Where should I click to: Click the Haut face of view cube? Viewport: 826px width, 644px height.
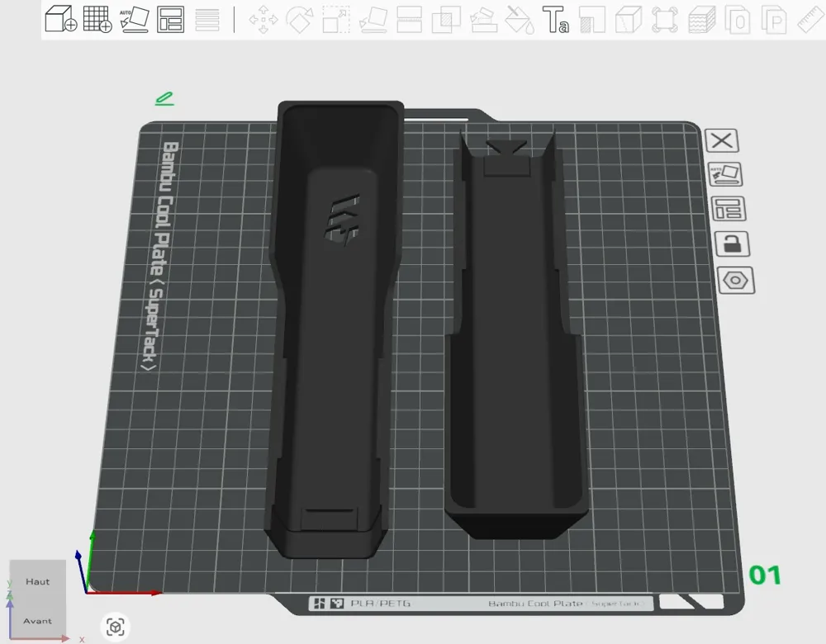[37, 581]
